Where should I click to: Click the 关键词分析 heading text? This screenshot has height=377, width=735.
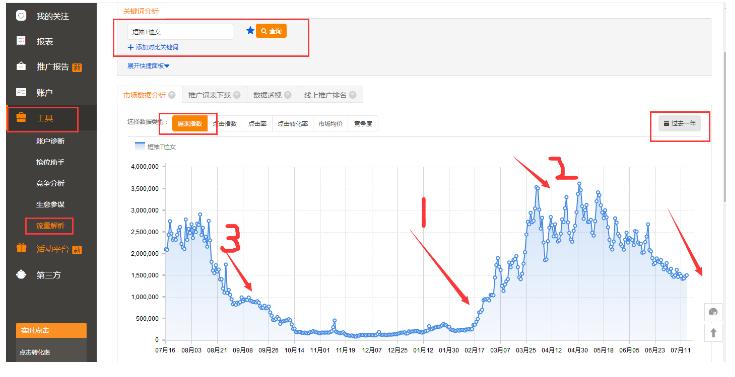(x=141, y=11)
